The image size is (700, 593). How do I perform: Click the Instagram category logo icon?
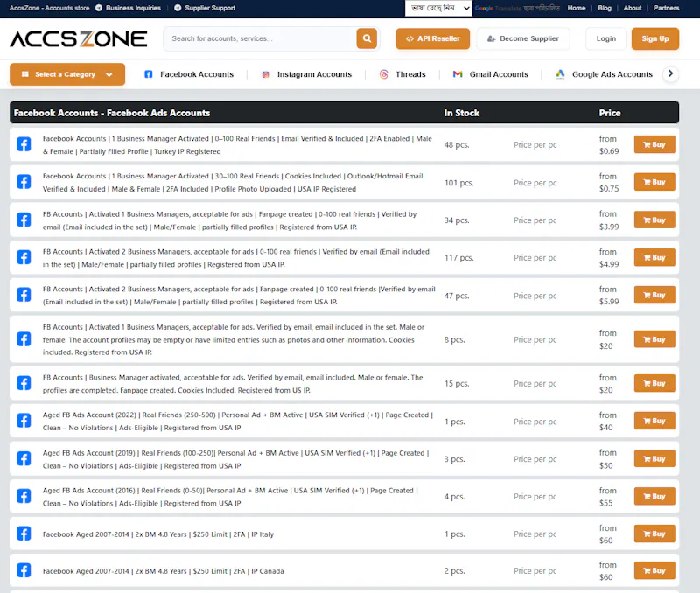266,74
